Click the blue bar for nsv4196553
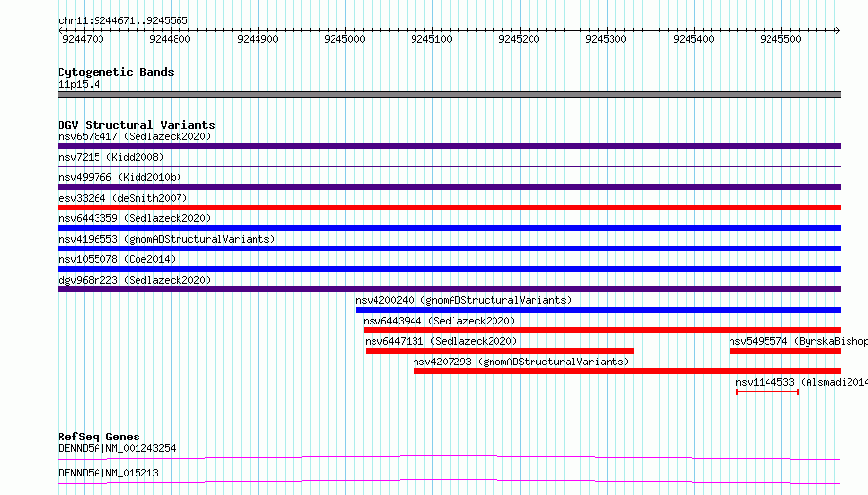Image resolution: width=868 pixels, height=495 pixels. 449,248
